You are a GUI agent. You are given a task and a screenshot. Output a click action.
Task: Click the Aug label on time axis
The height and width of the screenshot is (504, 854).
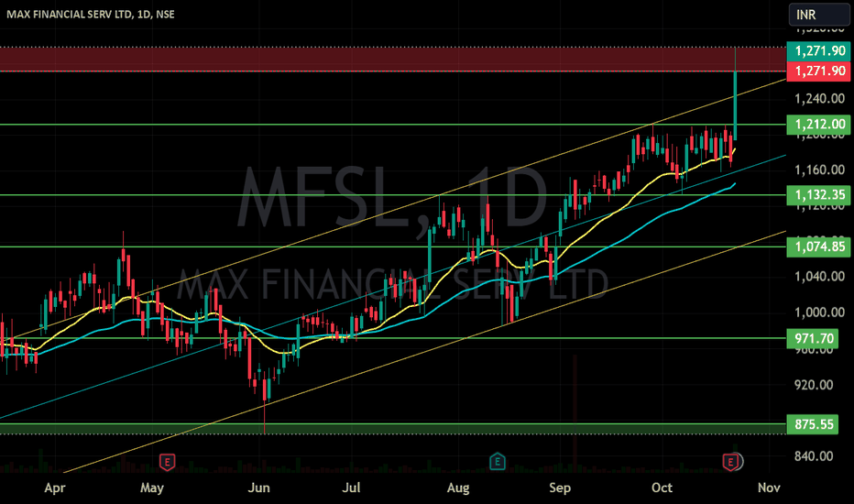click(458, 488)
